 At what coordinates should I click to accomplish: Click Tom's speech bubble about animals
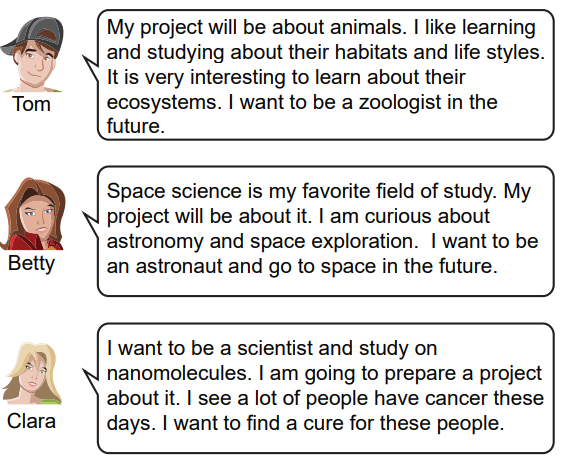326,75
